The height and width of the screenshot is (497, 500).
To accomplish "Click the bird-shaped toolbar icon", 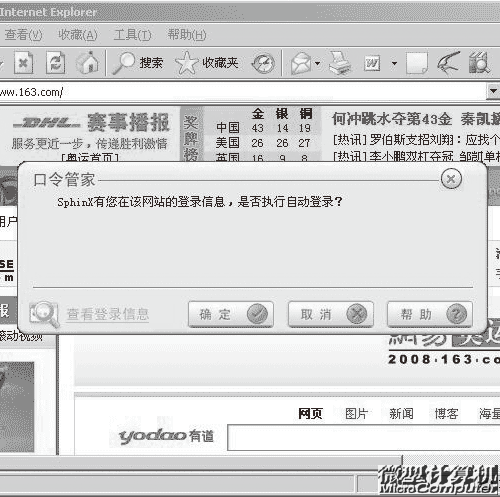I will 449,63.
